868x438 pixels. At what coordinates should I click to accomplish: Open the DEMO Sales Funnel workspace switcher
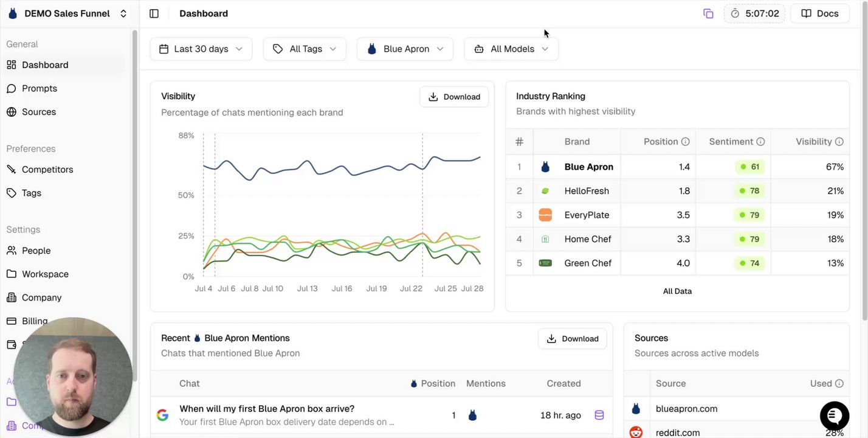tap(67, 13)
